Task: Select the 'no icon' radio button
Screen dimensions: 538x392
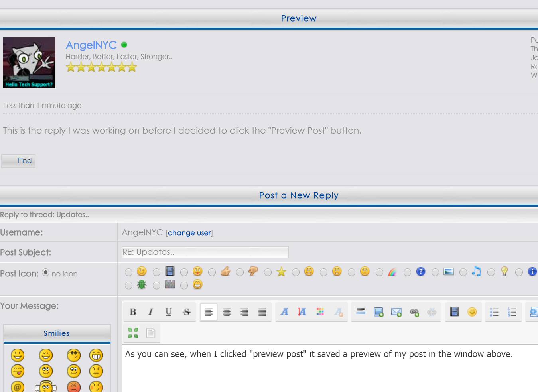Action: [x=45, y=273]
